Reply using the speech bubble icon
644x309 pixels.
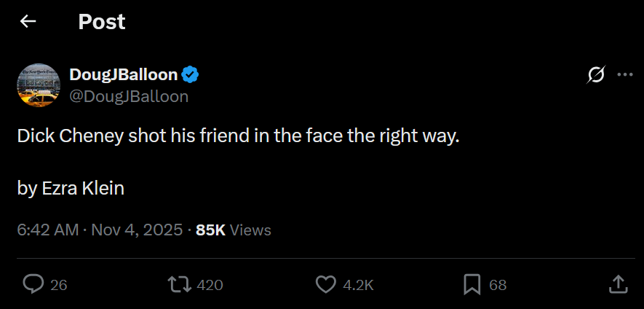click(33, 284)
